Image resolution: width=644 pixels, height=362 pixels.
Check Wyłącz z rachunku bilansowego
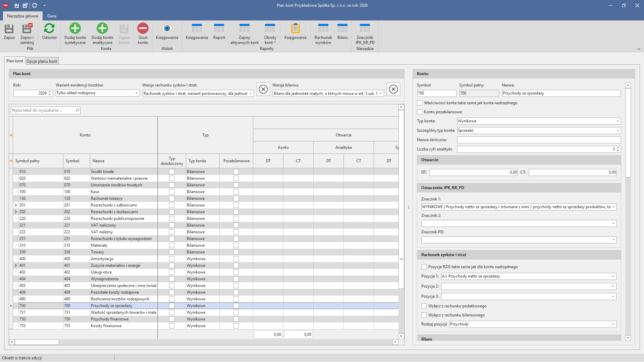424,315
